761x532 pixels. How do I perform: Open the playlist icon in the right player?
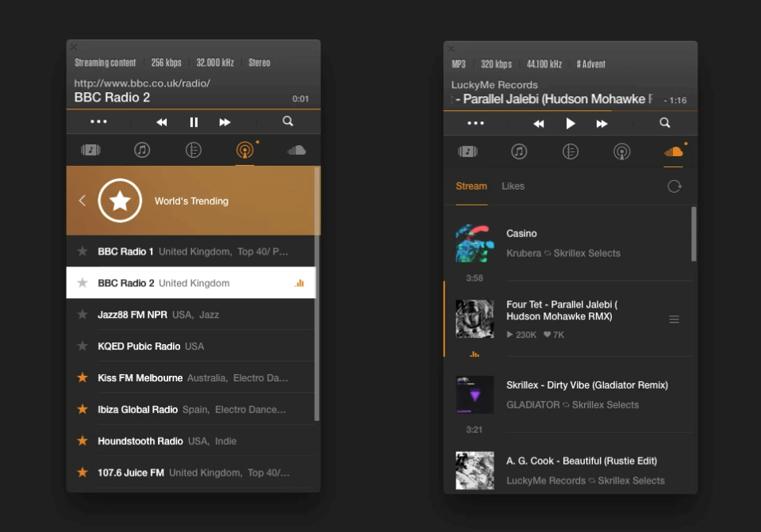[571, 151]
